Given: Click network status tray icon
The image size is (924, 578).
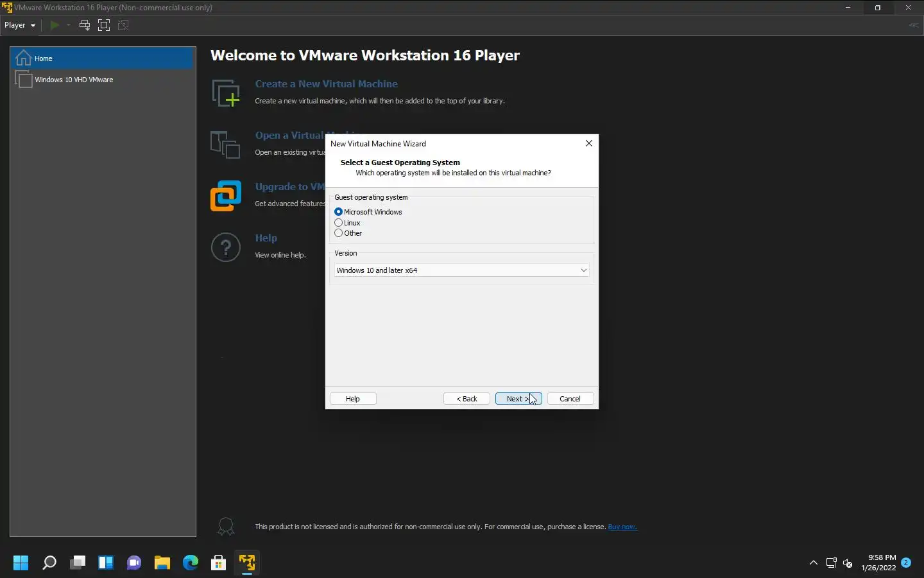Looking at the screenshot, I should point(832,563).
